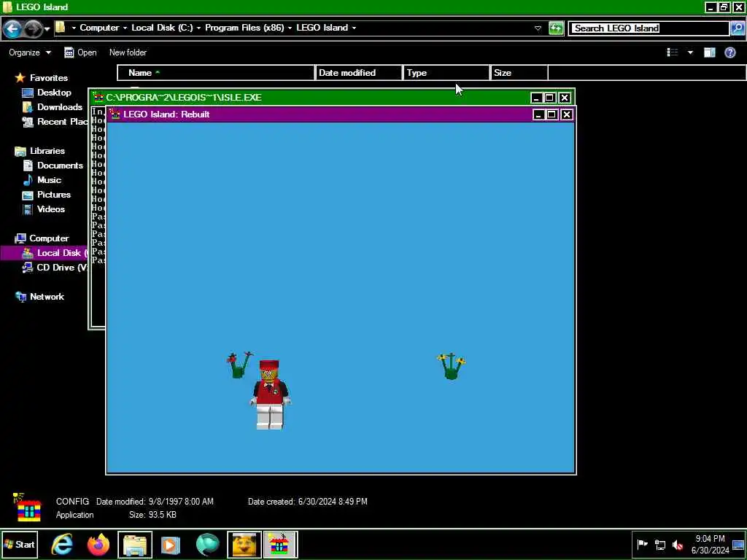Select Computer in the breadcrumb path
The height and width of the screenshot is (560, 747).
coord(99,28)
